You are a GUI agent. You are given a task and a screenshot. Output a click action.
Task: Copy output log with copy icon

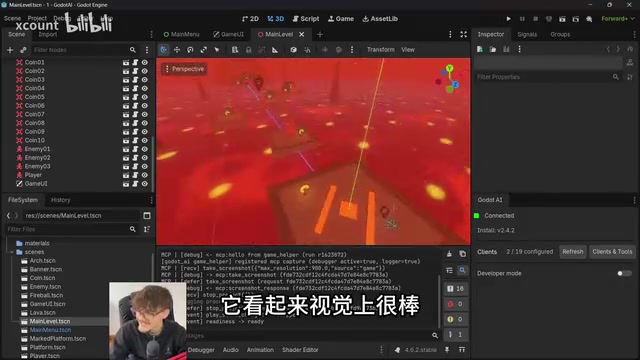click(462, 254)
